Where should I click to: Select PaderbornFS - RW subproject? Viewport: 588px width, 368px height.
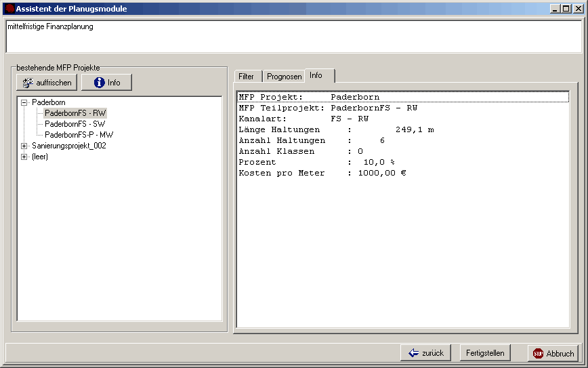tap(75, 113)
